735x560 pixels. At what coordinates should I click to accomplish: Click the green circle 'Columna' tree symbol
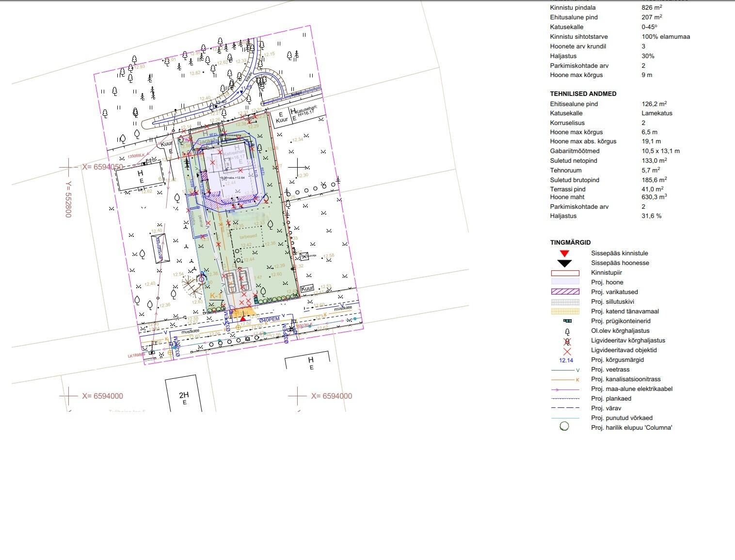tap(564, 427)
